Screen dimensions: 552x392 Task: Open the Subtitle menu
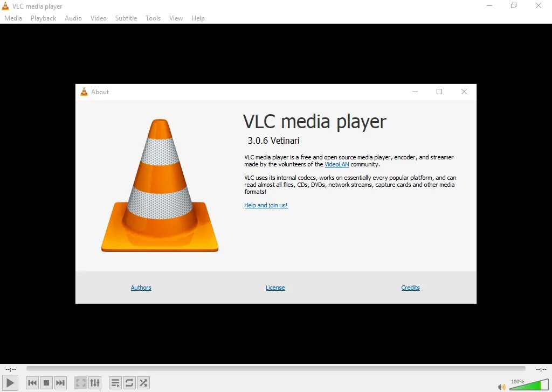point(126,18)
